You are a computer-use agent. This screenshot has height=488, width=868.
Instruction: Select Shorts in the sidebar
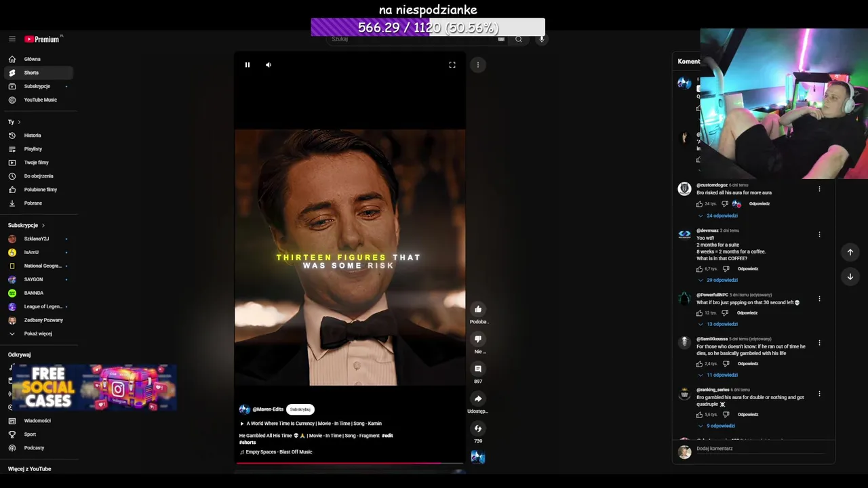(x=39, y=73)
